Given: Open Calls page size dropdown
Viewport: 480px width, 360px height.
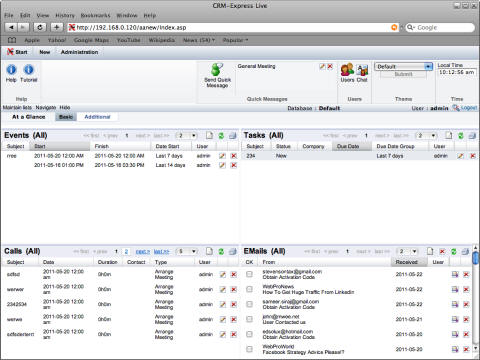Looking at the screenshot, I should pos(187,251).
